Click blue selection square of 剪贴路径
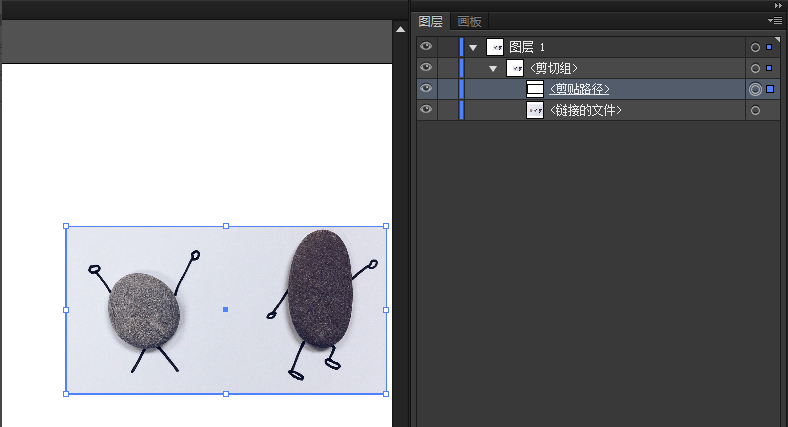Viewport: 788px width, 427px height. [x=770, y=89]
